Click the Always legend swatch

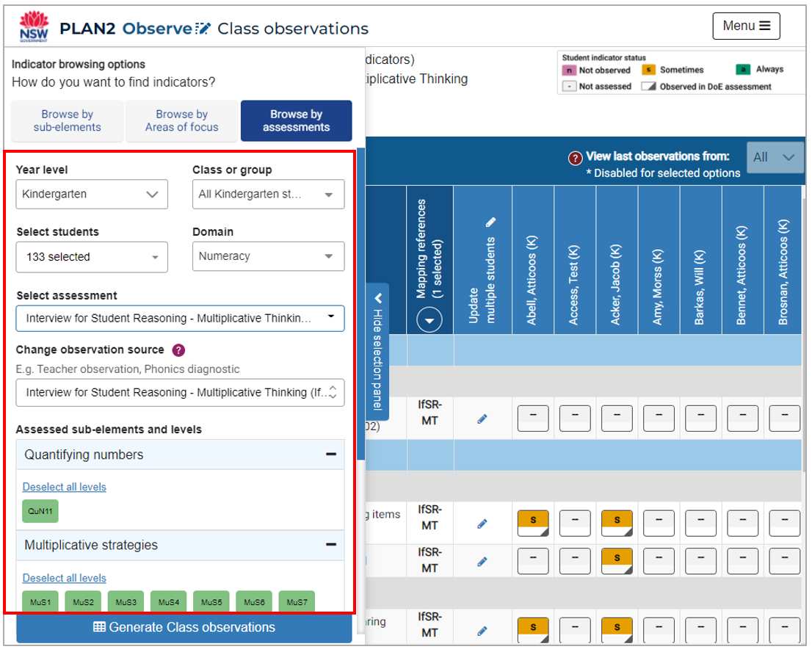pyautogui.click(x=743, y=70)
